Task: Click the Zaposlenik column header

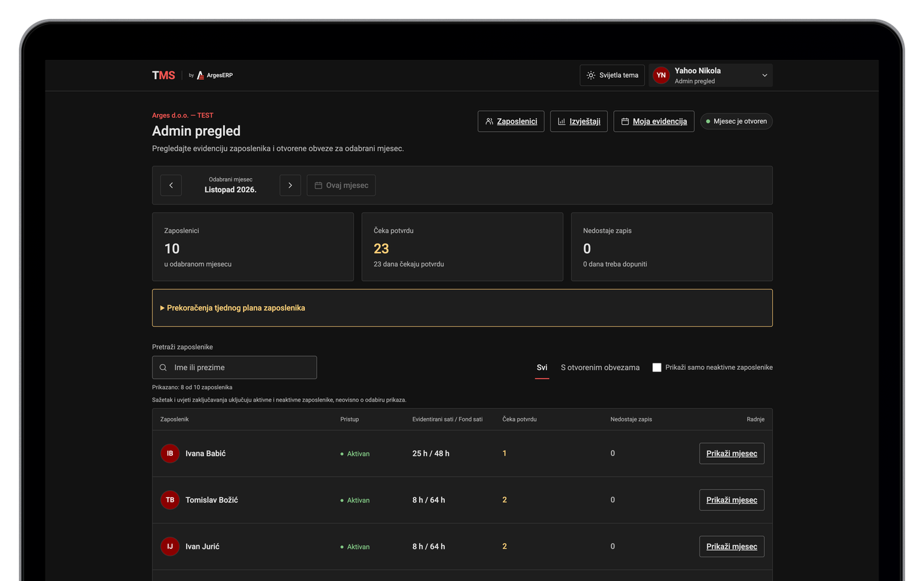Action: coord(174,419)
